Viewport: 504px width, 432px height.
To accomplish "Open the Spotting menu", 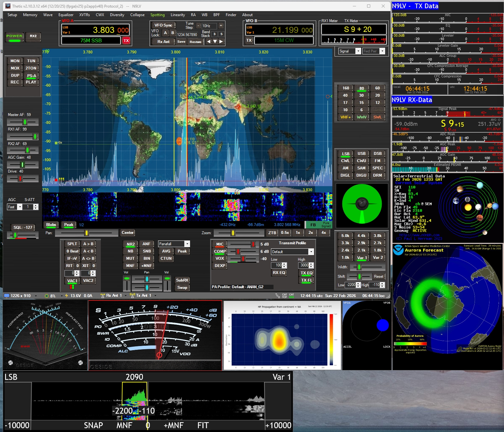I will [157, 15].
